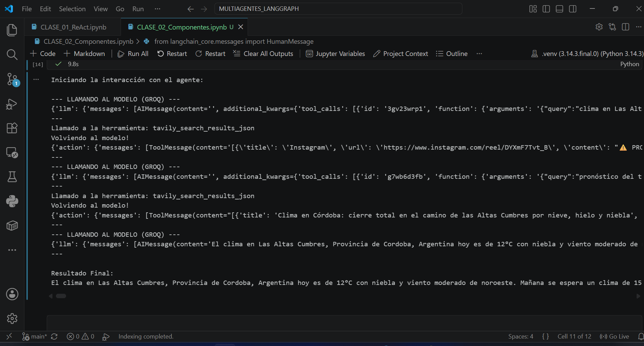
Task: Click the empty cell below the output
Action: pos(344,323)
